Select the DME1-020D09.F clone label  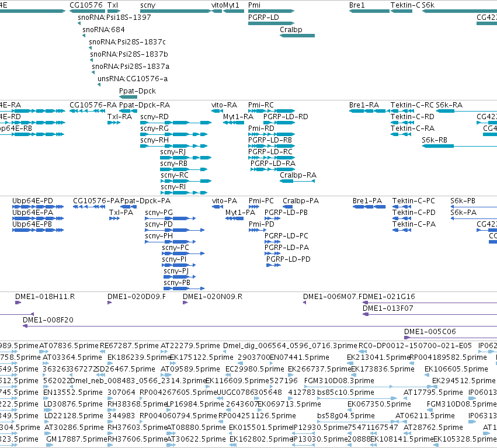tap(137, 297)
